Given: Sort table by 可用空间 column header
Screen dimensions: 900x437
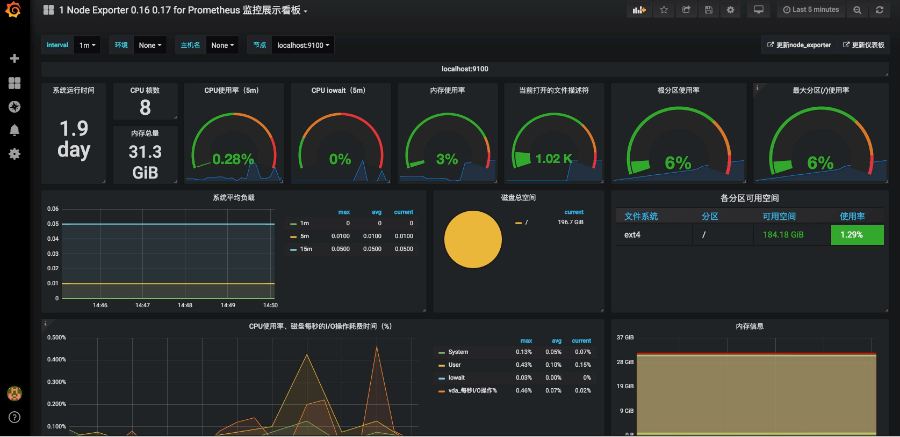Looking at the screenshot, I should coord(779,216).
